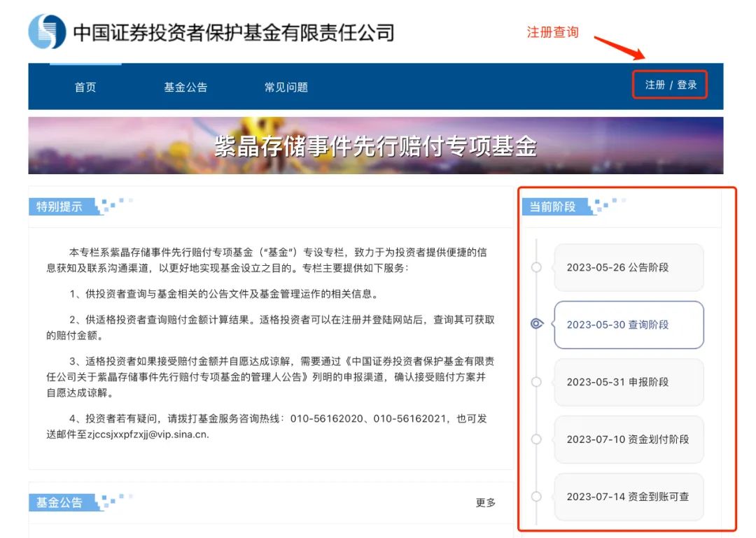Select the 2023-05-31 申报阶段 stage card
Image resolution: width=756 pixels, height=538 pixels.
[629, 382]
